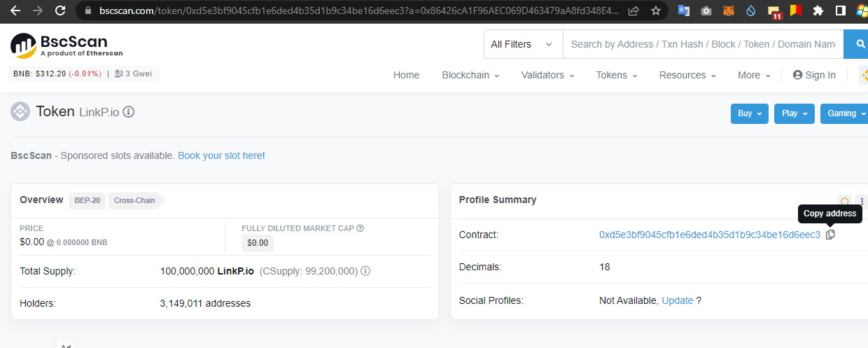Click the yellow-red bookmark extension icon
Image resolution: width=868 pixels, height=348 pixels.
tap(796, 11)
